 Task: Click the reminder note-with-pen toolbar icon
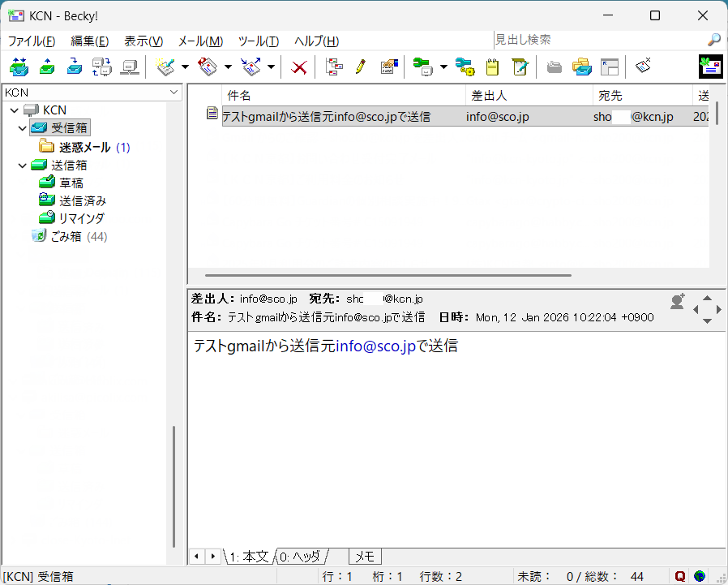coord(520,67)
